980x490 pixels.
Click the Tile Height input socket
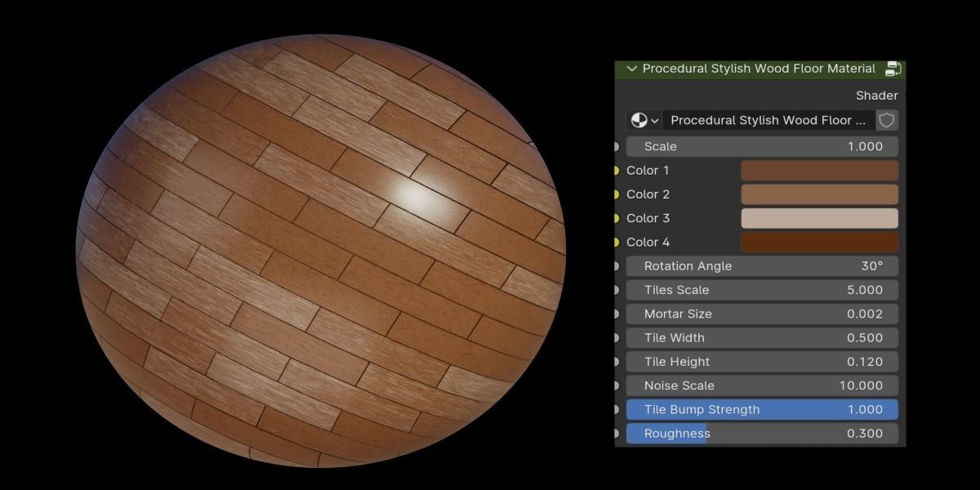point(616,362)
